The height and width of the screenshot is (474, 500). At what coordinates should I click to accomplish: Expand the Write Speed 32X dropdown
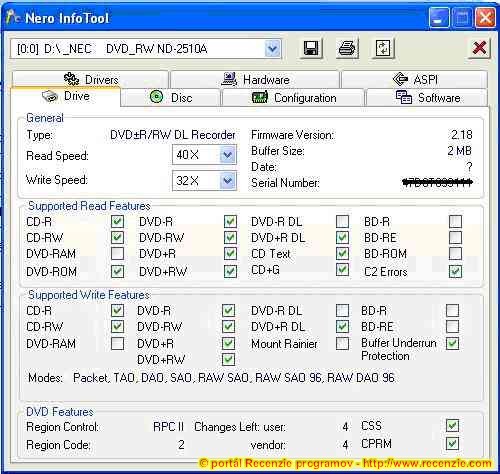pos(228,181)
